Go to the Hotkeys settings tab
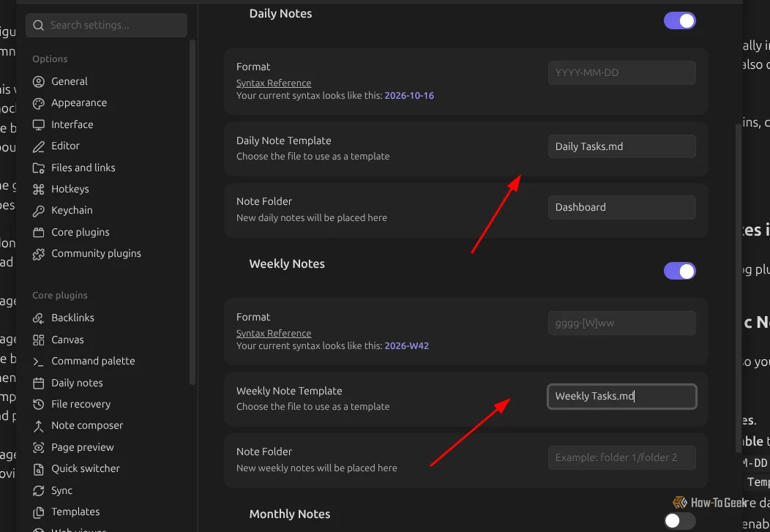The image size is (770, 532). (70, 189)
